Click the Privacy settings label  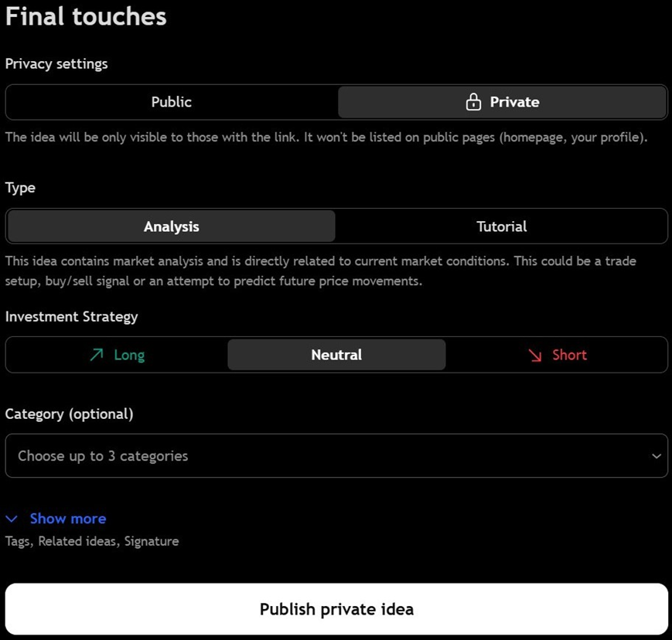56,64
